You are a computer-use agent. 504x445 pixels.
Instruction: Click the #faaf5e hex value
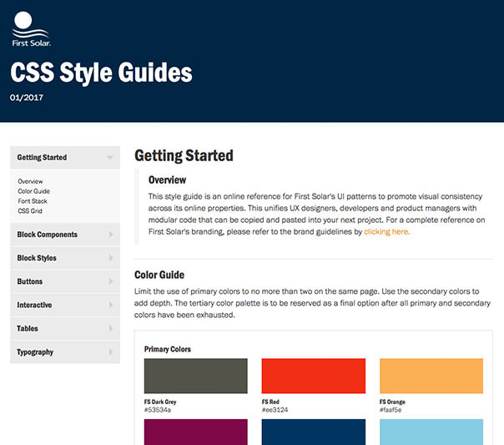(391, 410)
